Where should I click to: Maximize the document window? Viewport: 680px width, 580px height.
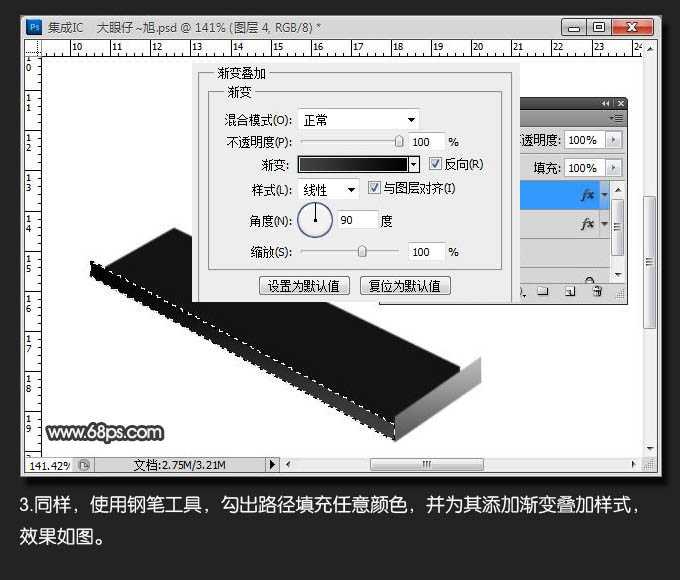(x=599, y=27)
